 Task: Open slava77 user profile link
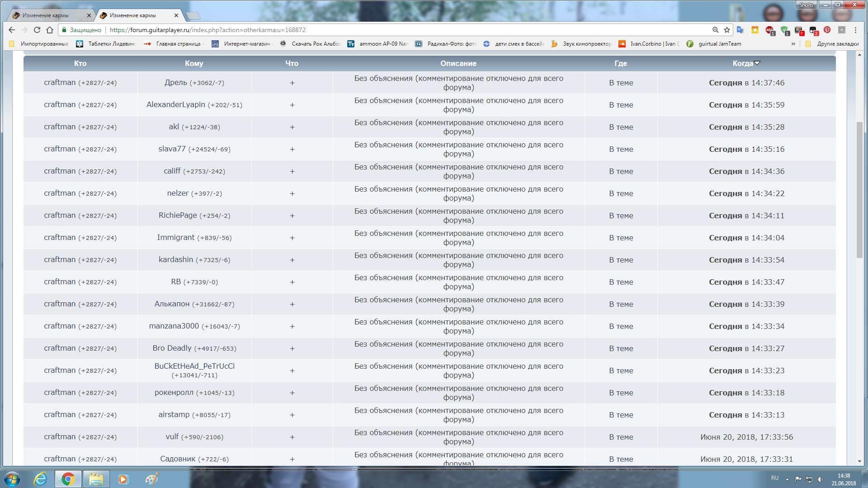pos(172,149)
